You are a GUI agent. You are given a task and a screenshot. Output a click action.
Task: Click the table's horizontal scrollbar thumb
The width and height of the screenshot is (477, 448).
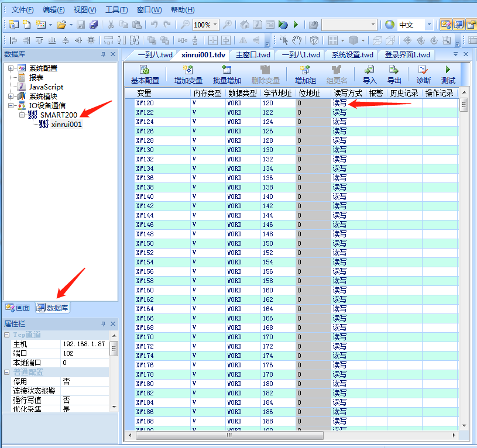click(x=228, y=435)
